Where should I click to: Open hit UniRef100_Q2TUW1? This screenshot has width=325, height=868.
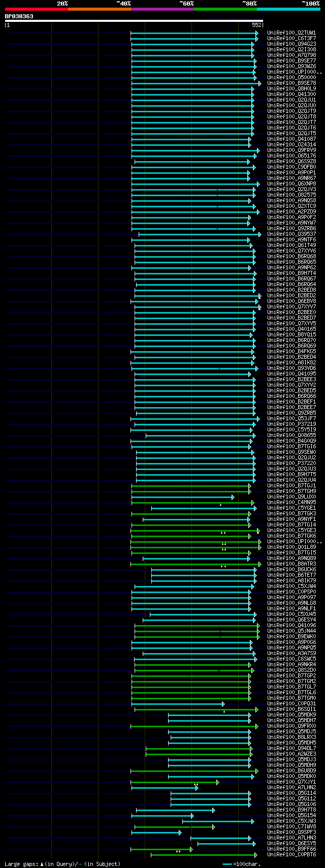[291, 33]
